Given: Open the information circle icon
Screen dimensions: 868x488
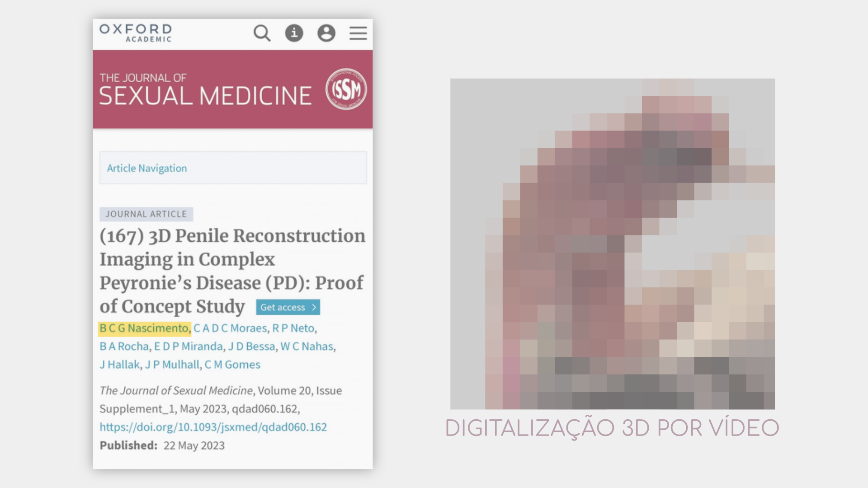Looking at the screenshot, I should tap(294, 33).
